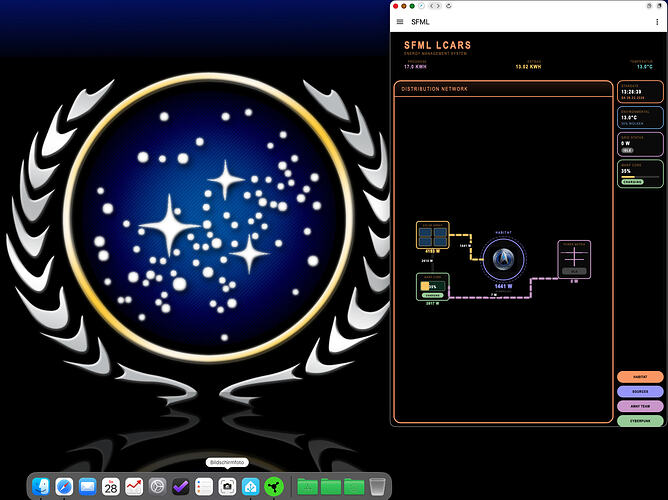Click the green CHARGING badge in Warp Core card
Image resolution: width=668 pixels, height=500 pixels.
(632, 182)
